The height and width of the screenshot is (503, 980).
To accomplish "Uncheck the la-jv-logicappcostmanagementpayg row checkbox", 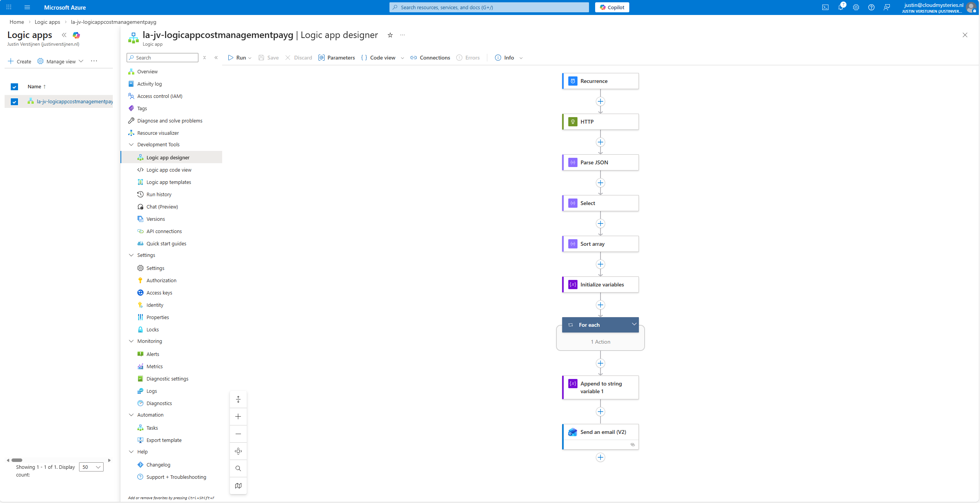I will pyautogui.click(x=15, y=102).
